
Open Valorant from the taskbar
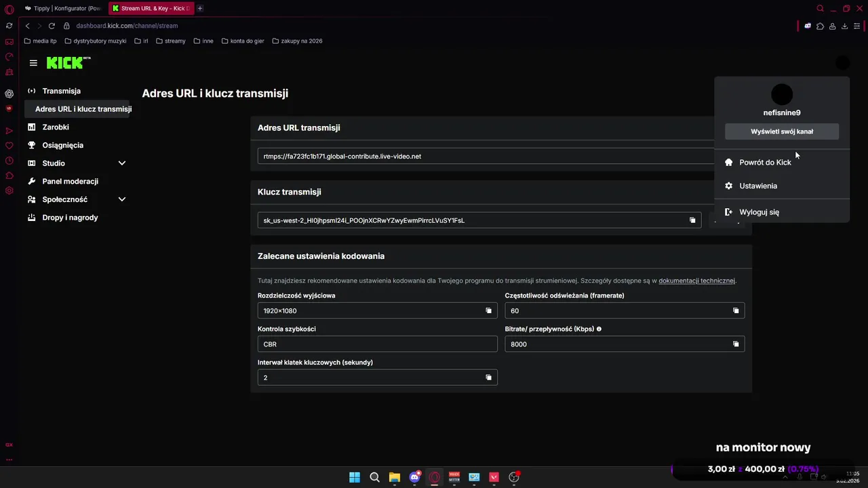coord(494,477)
